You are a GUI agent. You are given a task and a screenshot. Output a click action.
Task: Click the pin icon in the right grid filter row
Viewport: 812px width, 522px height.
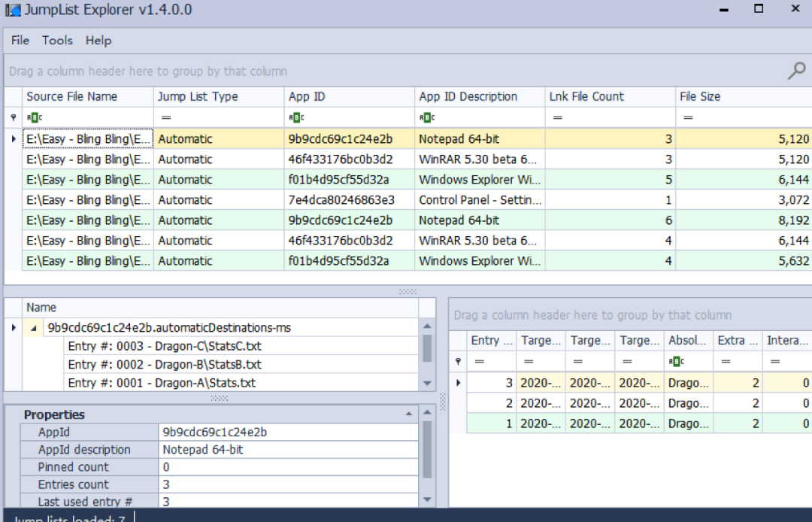[457, 361]
